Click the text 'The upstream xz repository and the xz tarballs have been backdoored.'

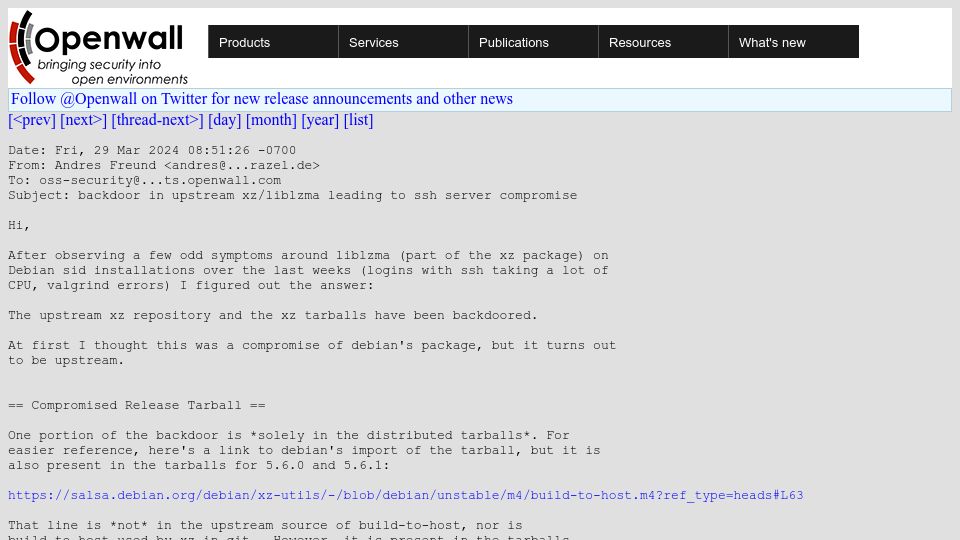272,315
